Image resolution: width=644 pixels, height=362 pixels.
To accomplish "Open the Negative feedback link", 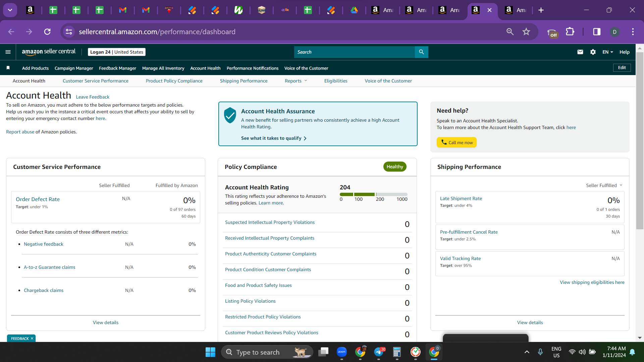I will 44,244.
